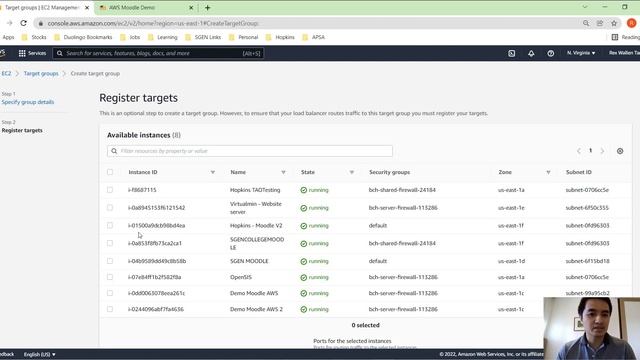Open Stocks bookmark folder
Screen dimensions: 640x360
click(34, 37)
